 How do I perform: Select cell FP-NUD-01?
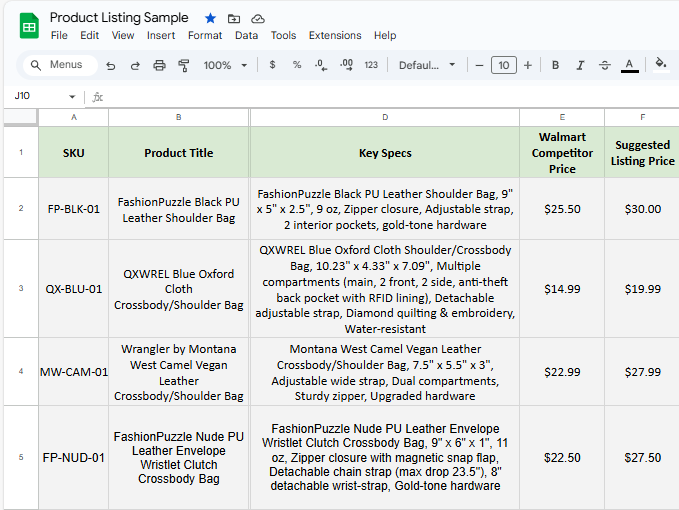(74, 458)
